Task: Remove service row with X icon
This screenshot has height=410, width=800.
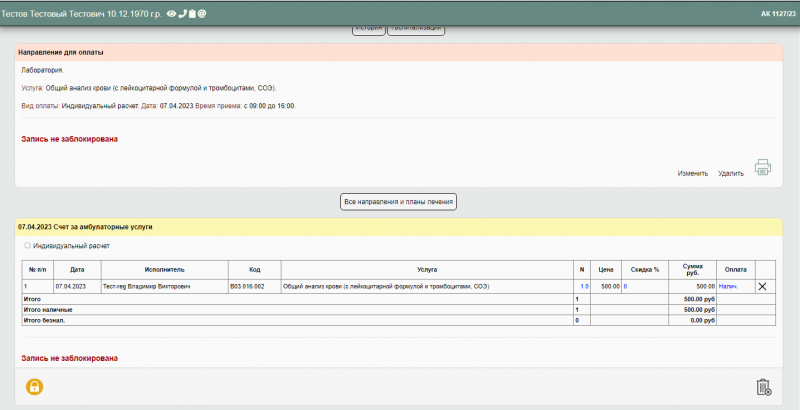Action: coord(763,287)
